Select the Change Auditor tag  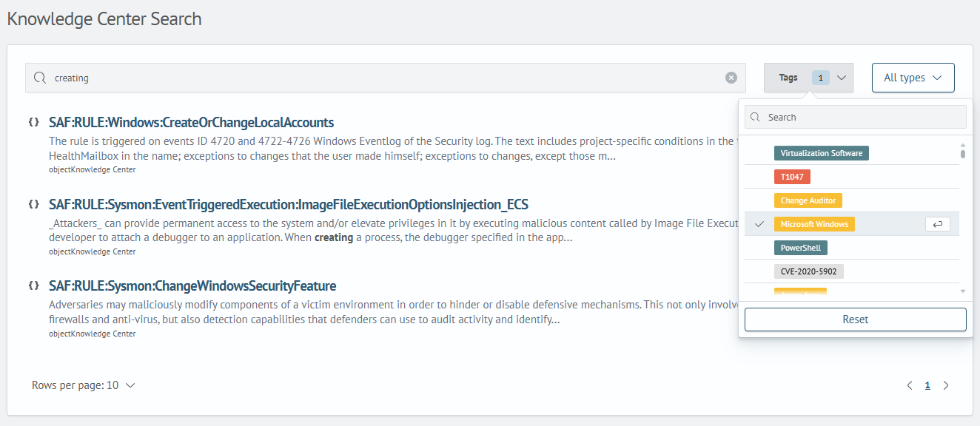pyautogui.click(x=808, y=200)
